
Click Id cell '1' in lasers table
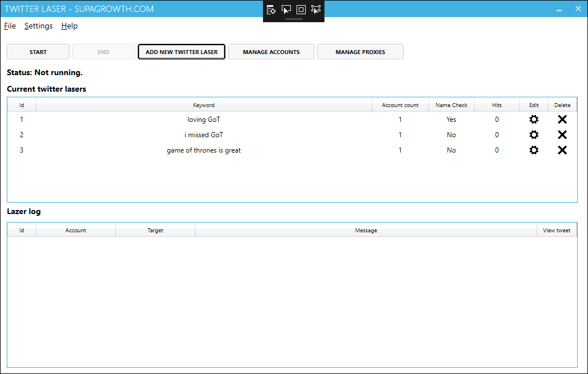(x=22, y=120)
